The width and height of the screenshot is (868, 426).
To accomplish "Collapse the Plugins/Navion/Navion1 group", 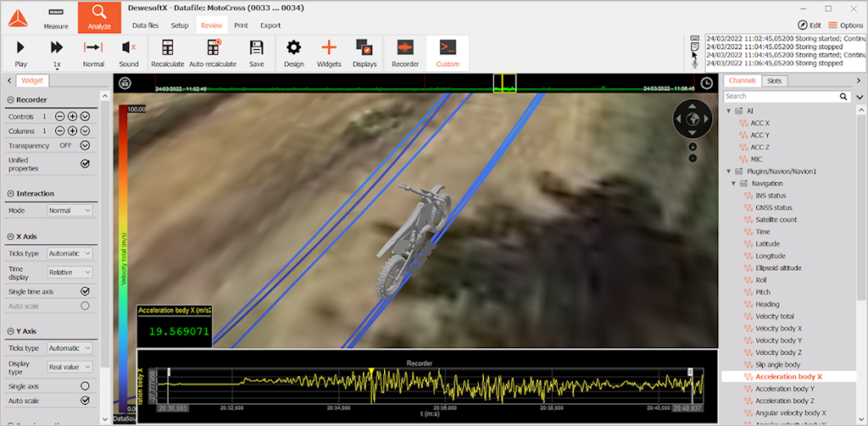I will click(729, 172).
